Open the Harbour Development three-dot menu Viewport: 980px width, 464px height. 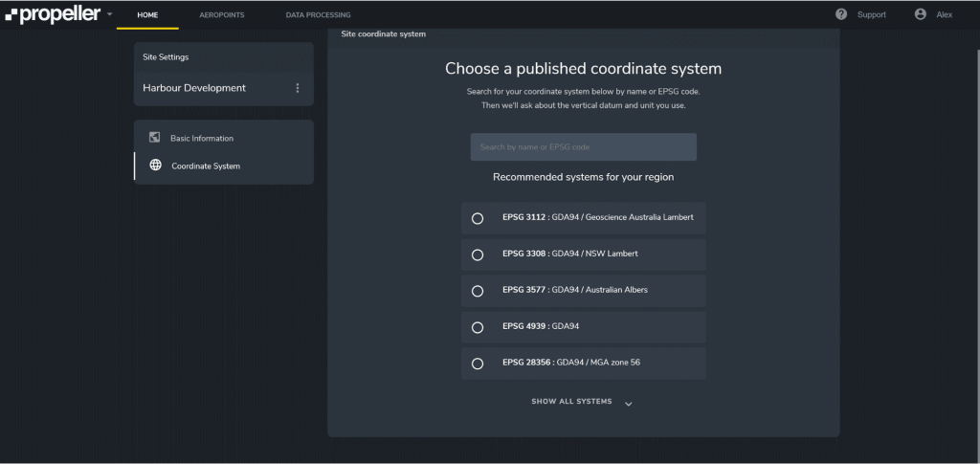297,88
